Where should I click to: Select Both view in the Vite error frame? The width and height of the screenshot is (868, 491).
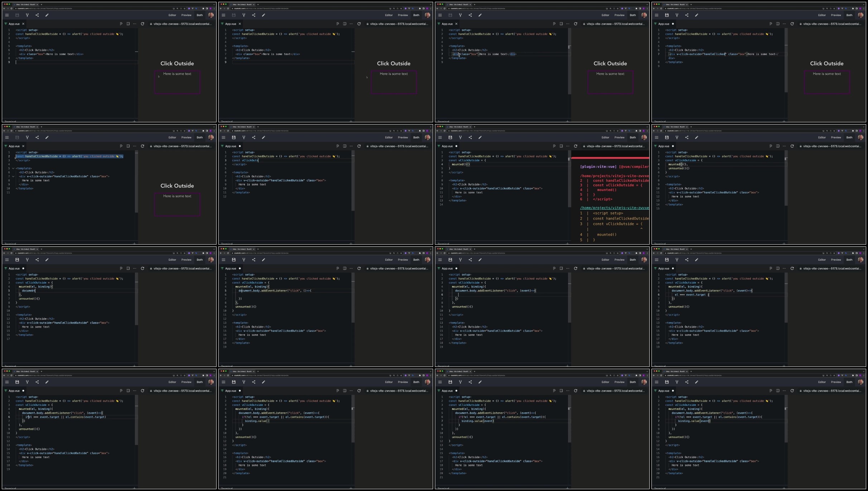(x=633, y=137)
